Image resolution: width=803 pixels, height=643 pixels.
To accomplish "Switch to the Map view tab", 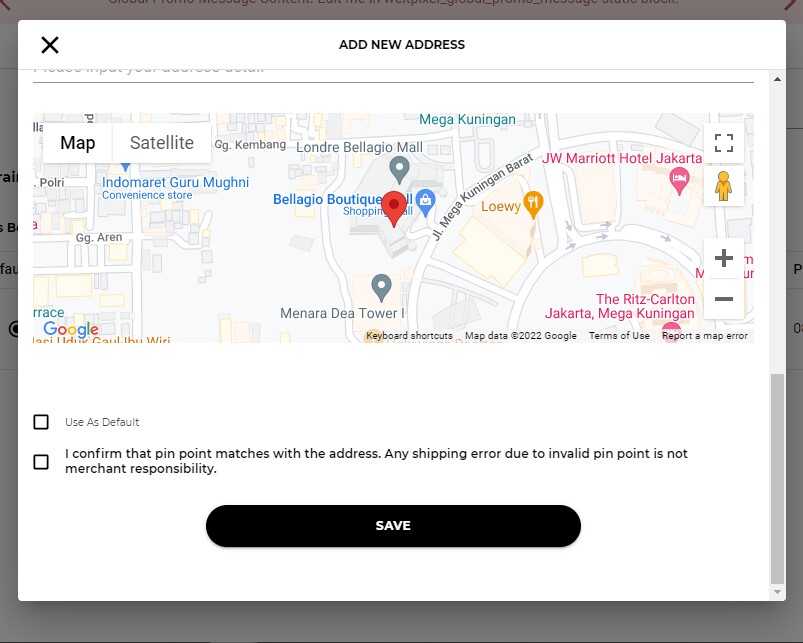I will pos(77,143).
